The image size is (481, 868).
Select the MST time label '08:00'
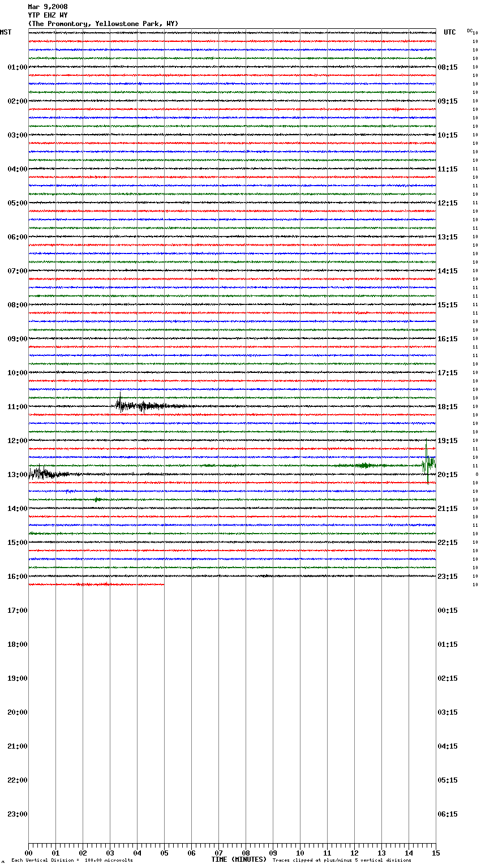coord(17,305)
